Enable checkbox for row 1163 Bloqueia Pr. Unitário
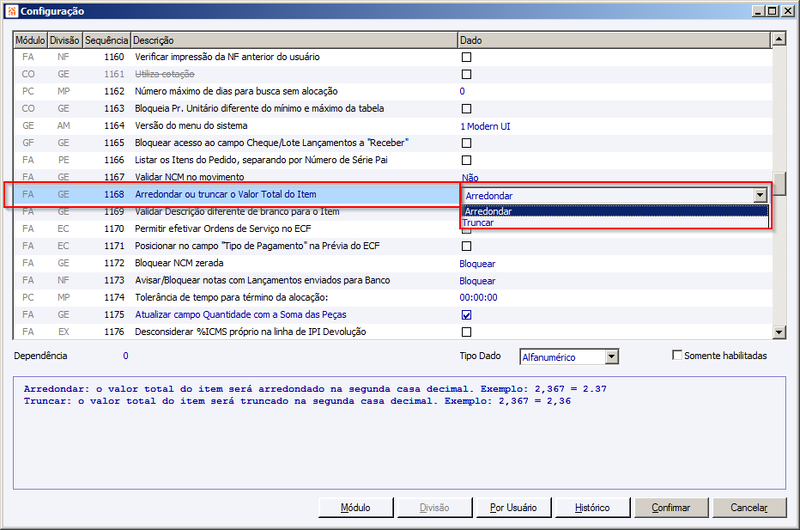Screen dimensions: 800x530 pyautogui.click(x=466, y=109)
